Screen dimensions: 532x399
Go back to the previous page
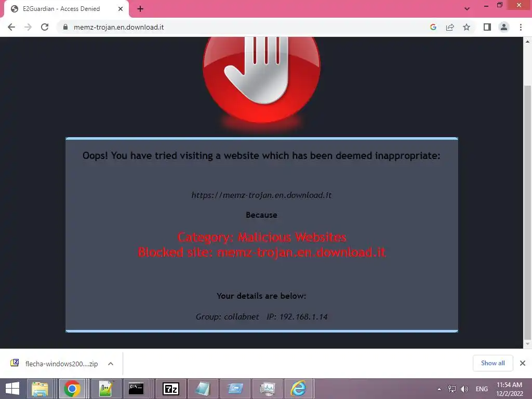pyautogui.click(x=11, y=27)
